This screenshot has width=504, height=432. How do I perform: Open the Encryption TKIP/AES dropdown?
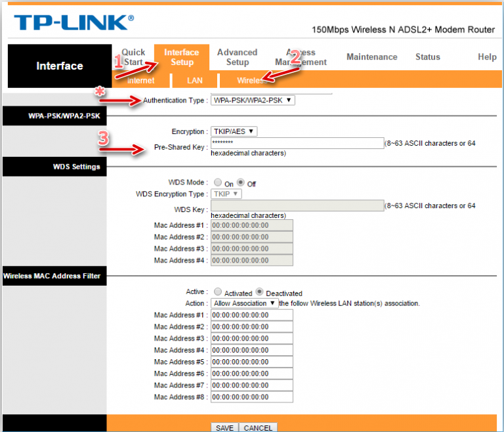point(234,131)
